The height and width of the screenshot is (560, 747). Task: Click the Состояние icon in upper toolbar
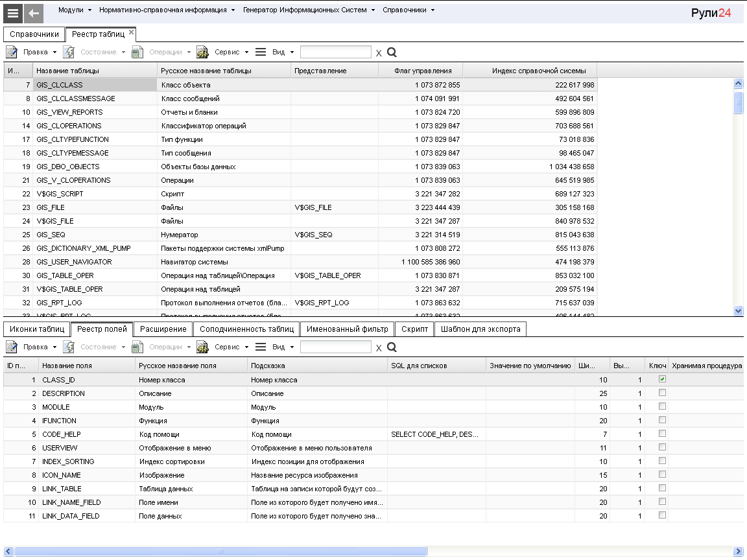coord(69,52)
